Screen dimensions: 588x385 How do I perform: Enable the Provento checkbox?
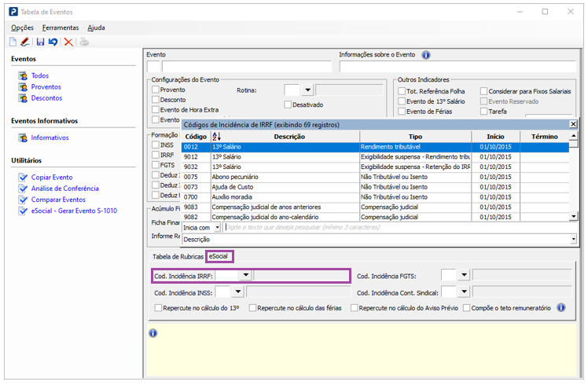(156, 90)
